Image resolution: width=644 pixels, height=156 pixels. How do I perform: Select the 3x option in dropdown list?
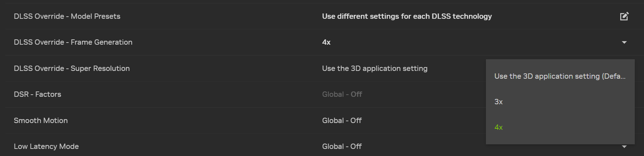pyautogui.click(x=498, y=102)
